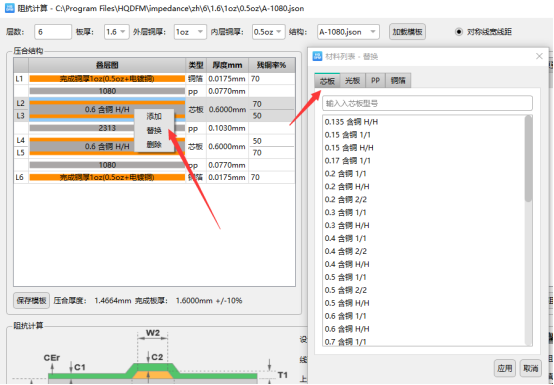Click the L4 row header
This screenshot has width=554, height=385.
[21, 140]
